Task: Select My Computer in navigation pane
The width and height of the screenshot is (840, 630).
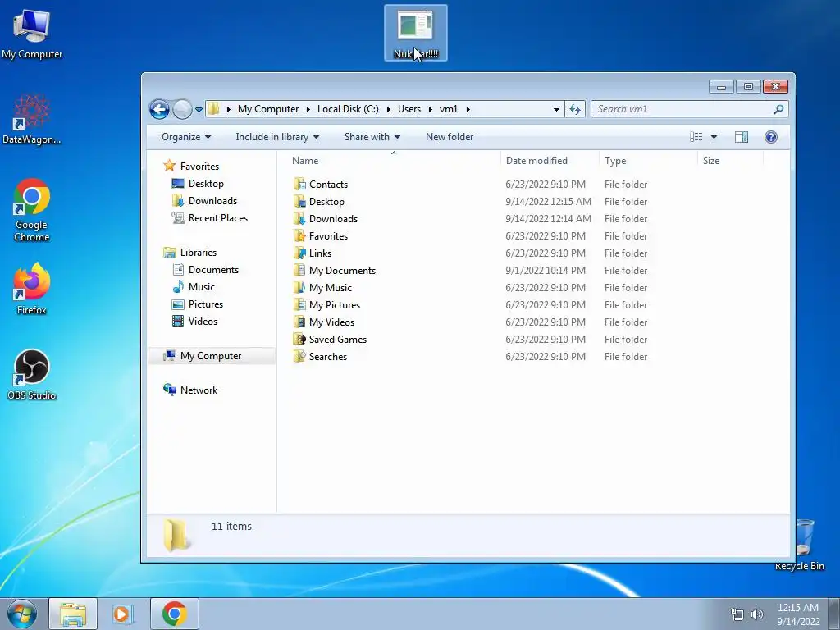Action: (x=211, y=356)
